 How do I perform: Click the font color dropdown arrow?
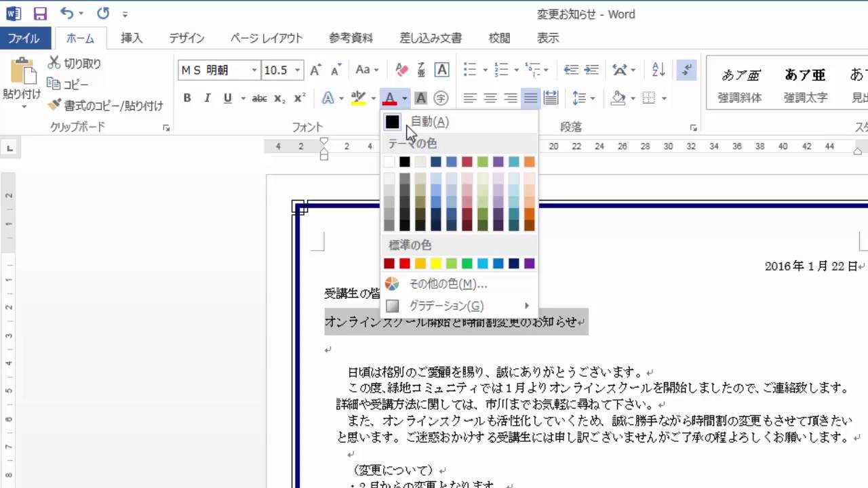(x=404, y=99)
